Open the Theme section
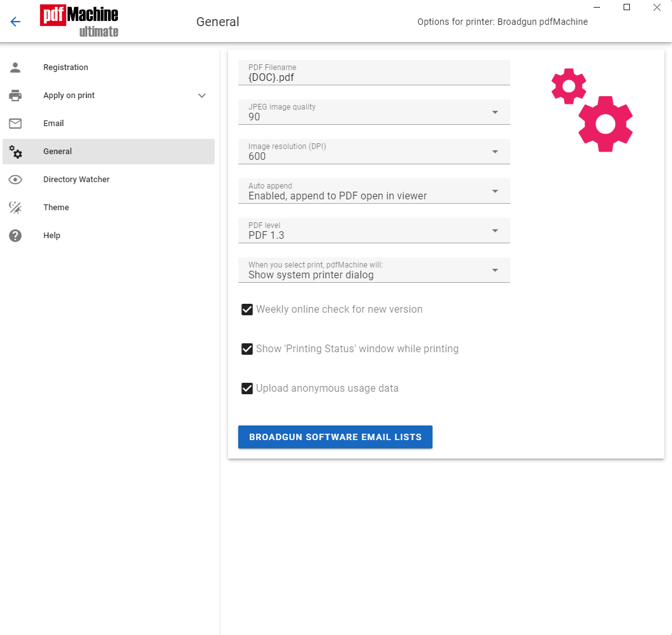Image resolution: width=672 pixels, height=635 pixels. tap(108, 208)
